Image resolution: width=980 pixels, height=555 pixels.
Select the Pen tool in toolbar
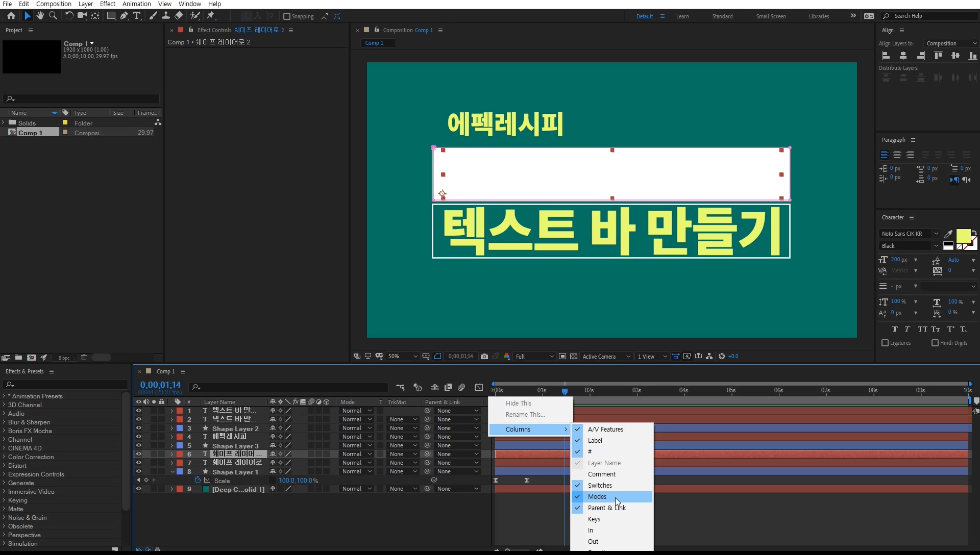click(x=124, y=16)
